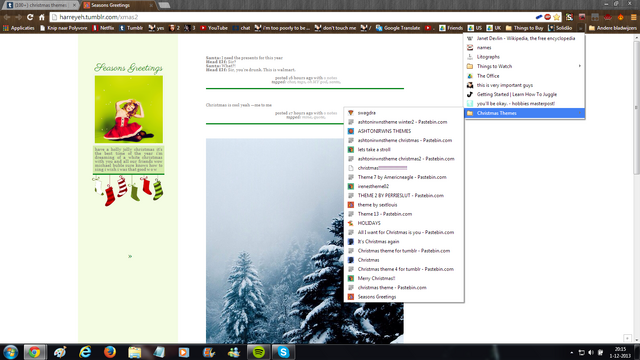Bookmark this page with the star icon
This screenshot has height=360, width=640.
click(x=556, y=17)
